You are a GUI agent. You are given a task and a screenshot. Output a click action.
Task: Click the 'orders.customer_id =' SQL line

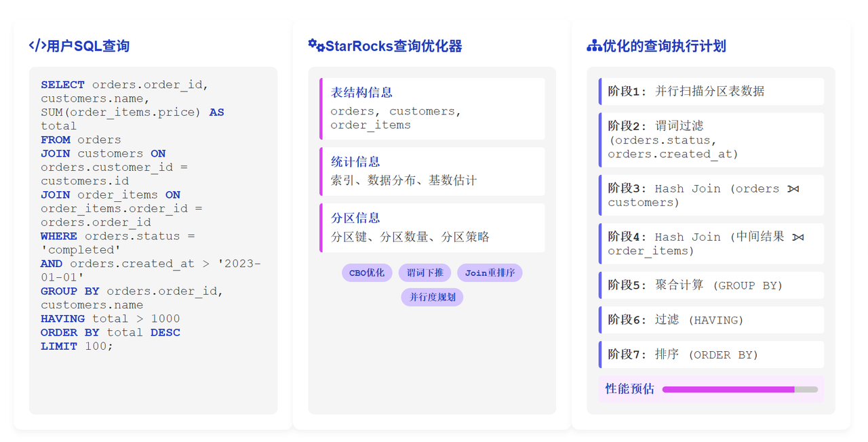tap(114, 167)
